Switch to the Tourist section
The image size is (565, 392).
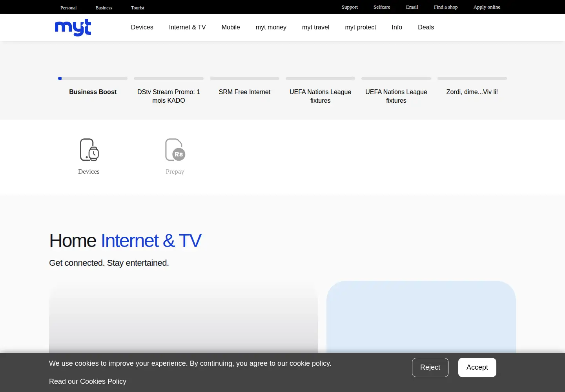[138, 8]
